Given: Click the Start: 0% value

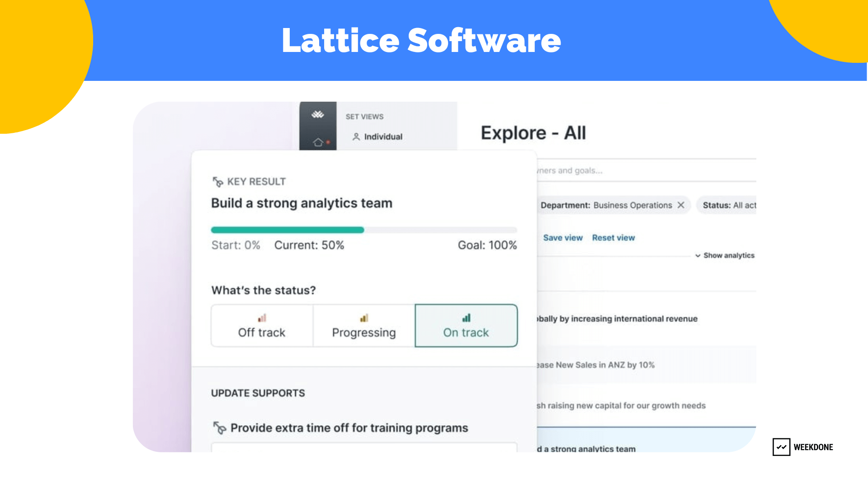Looking at the screenshot, I should pyautogui.click(x=236, y=245).
